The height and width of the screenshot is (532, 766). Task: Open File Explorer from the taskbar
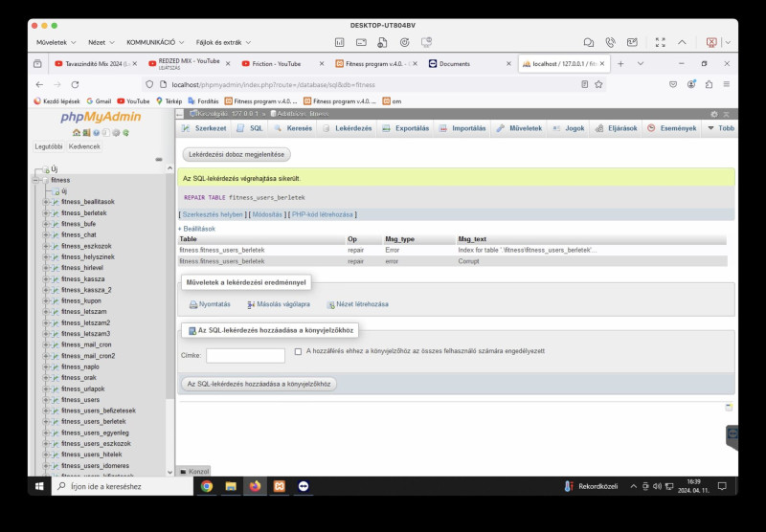231,486
